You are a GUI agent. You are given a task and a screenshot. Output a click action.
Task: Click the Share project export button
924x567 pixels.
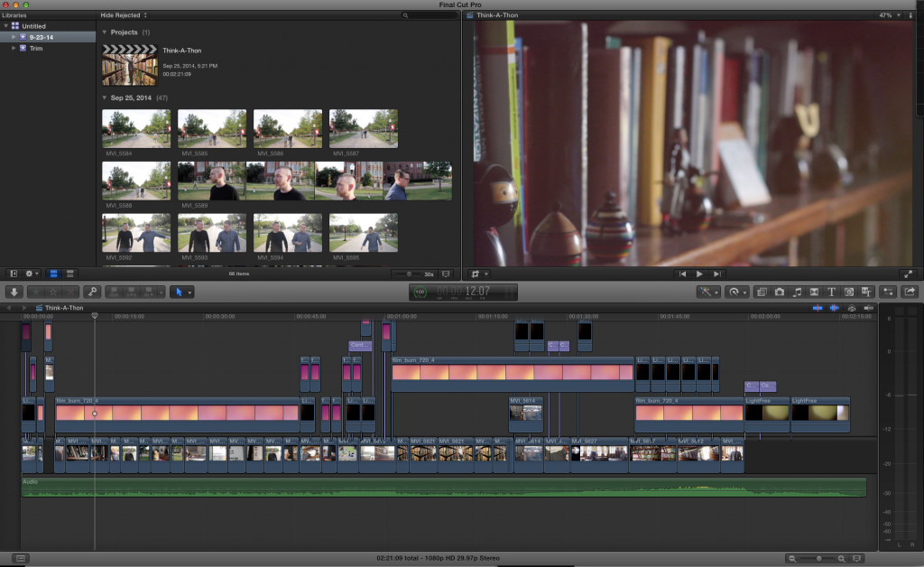point(910,292)
